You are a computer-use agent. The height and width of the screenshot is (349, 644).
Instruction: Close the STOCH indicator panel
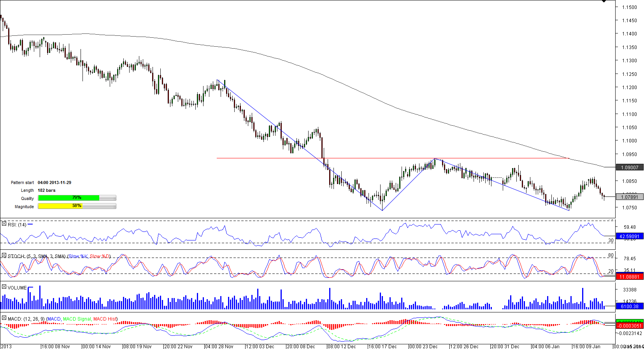(4, 256)
